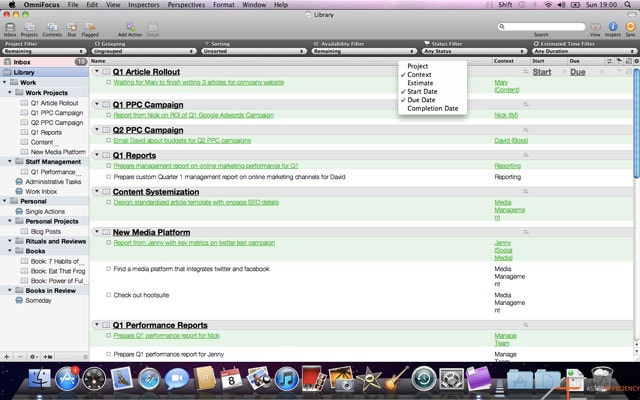The width and height of the screenshot is (640, 400).
Task: Open Time Machine from the Dock
Action: coord(424,379)
